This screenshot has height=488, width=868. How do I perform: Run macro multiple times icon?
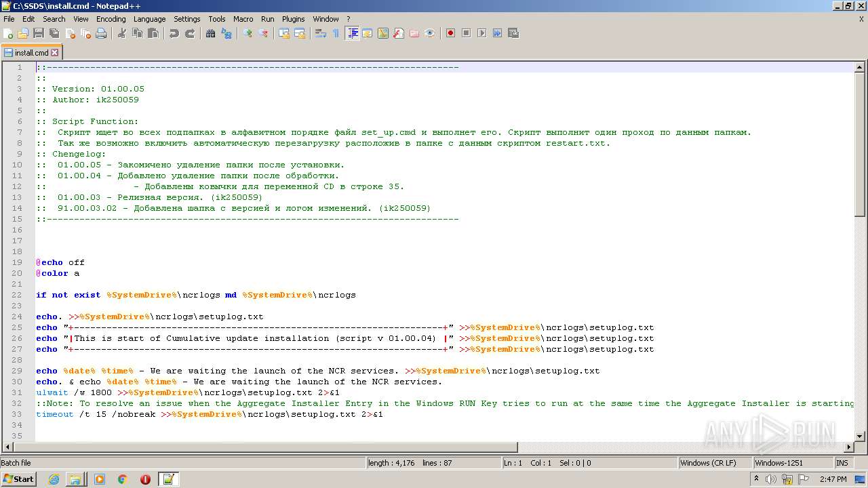coord(497,33)
